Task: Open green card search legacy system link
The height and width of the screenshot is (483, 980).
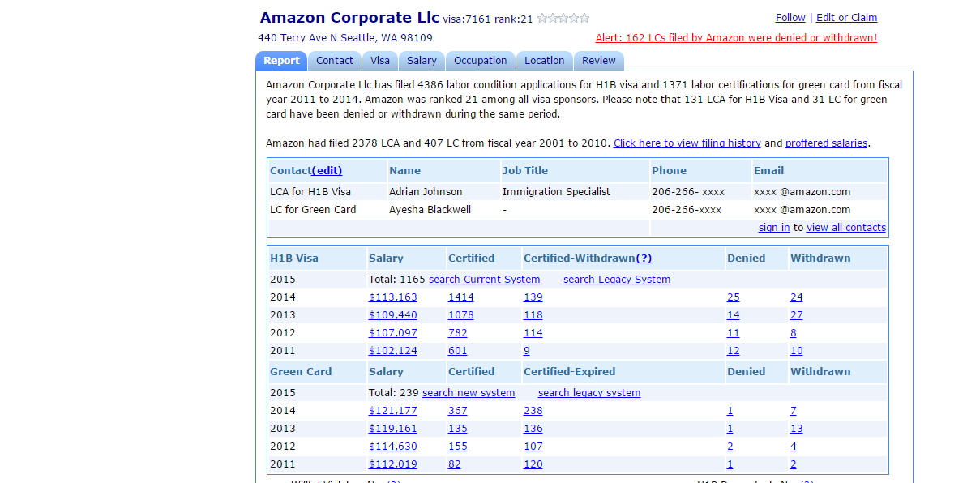Action: tap(589, 393)
